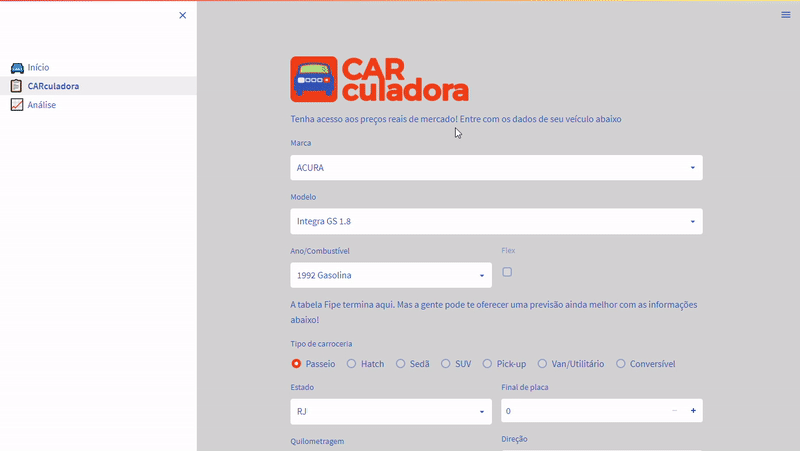Image resolution: width=800 pixels, height=451 pixels.
Task: Close the sidebar with the X icon
Action: [x=183, y=15]
